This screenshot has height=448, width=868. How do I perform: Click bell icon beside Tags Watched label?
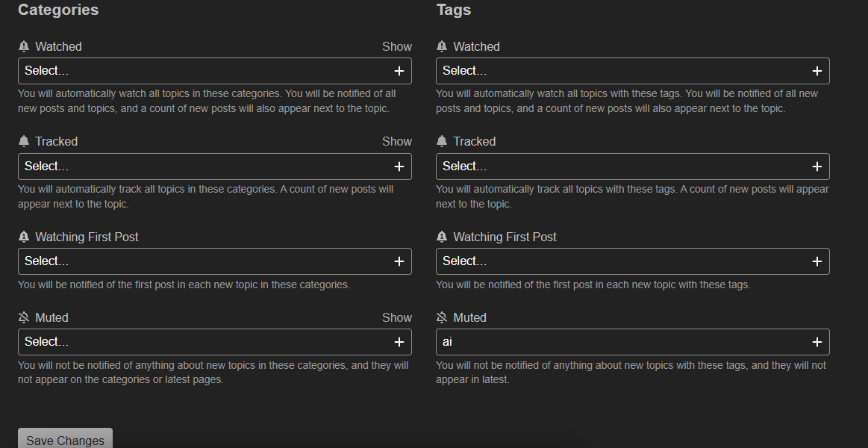(442, 46)
